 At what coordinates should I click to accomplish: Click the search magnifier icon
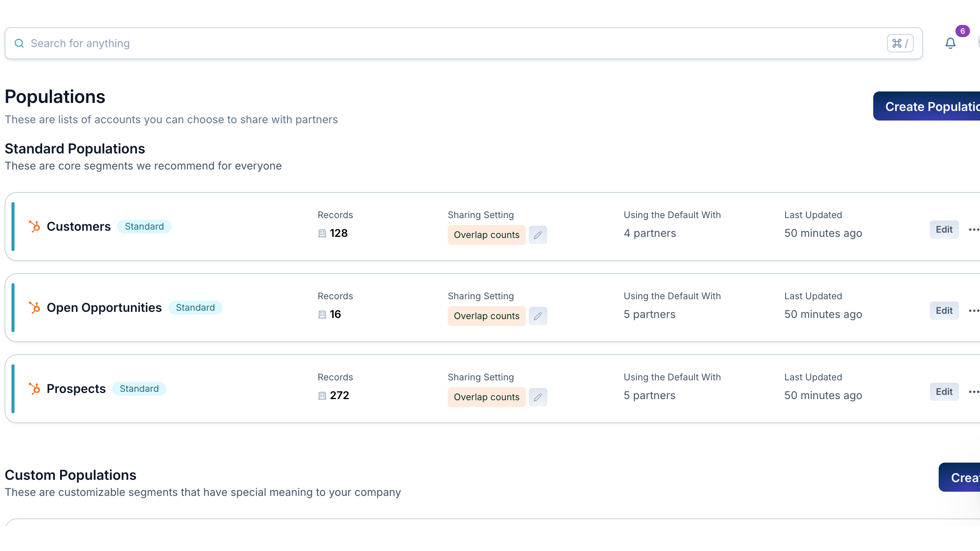[x=19, y=43]
